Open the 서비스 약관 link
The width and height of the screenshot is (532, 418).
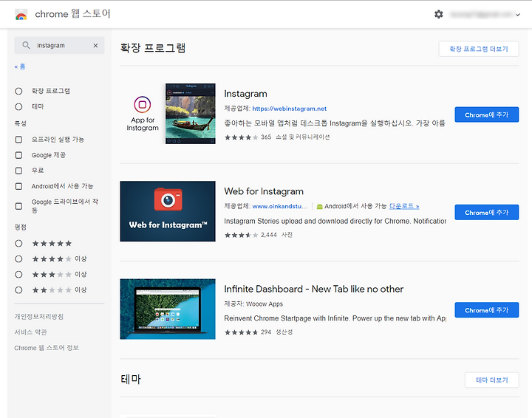(30, 332)
